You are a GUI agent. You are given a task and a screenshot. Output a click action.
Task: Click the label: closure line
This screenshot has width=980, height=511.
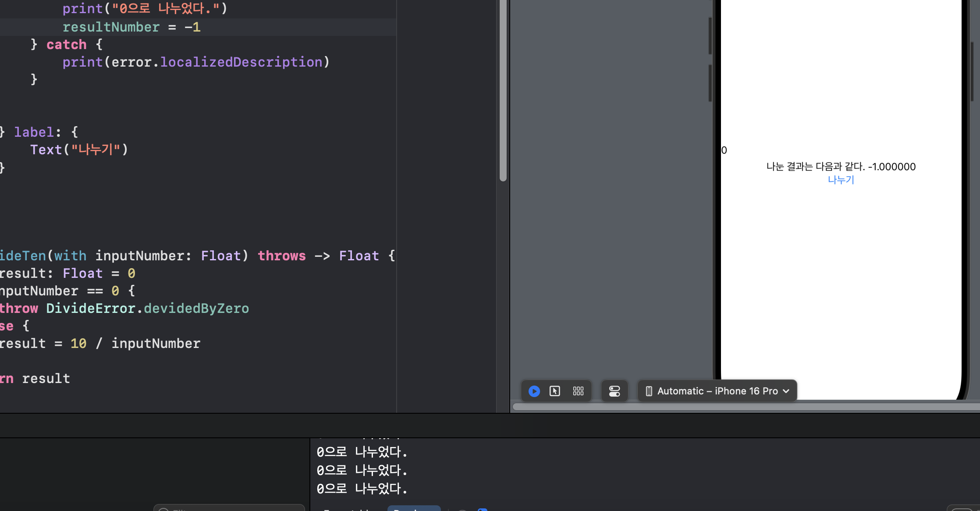click(34, 132)
